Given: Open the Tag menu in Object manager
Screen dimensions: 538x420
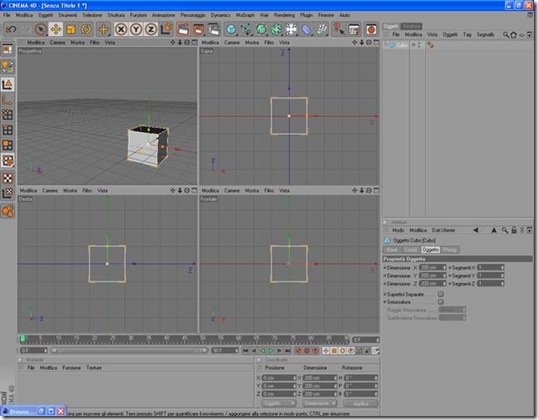Looking at the screenshot, I should (467, 35).
